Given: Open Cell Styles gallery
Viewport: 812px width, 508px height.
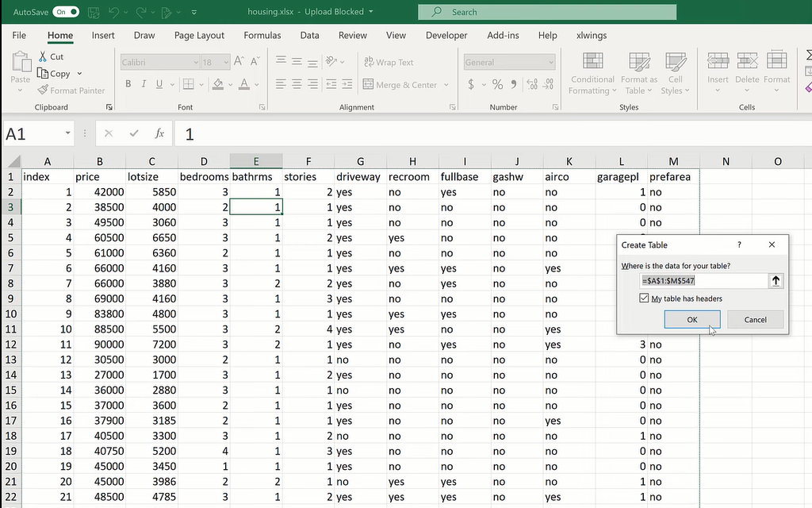Looking at the screenshot, I should [676, 74].
